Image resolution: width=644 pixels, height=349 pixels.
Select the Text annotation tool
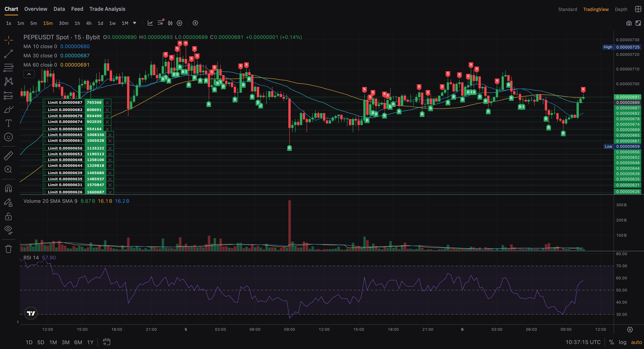pos(8,123)
